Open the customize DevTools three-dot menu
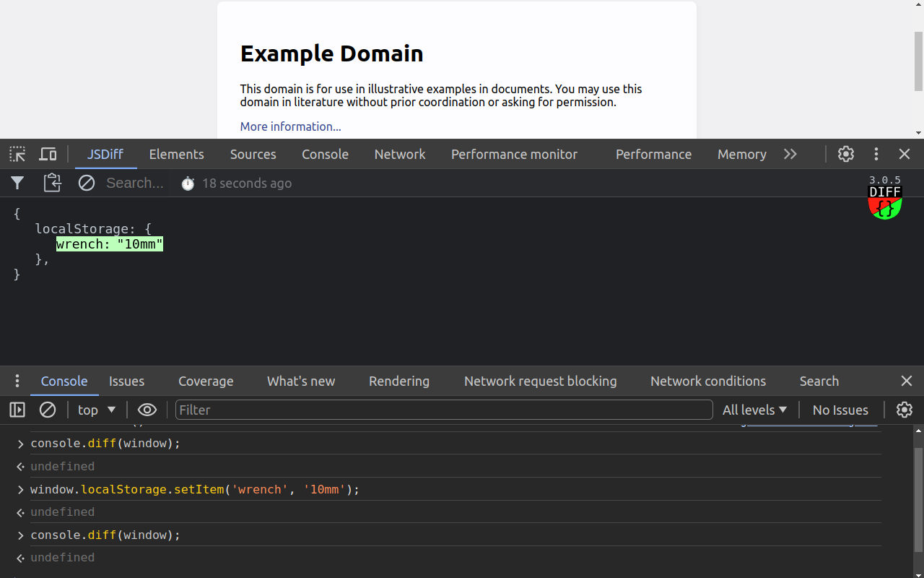The width and height of the screenshot is (924, 578). pos(876,154)
